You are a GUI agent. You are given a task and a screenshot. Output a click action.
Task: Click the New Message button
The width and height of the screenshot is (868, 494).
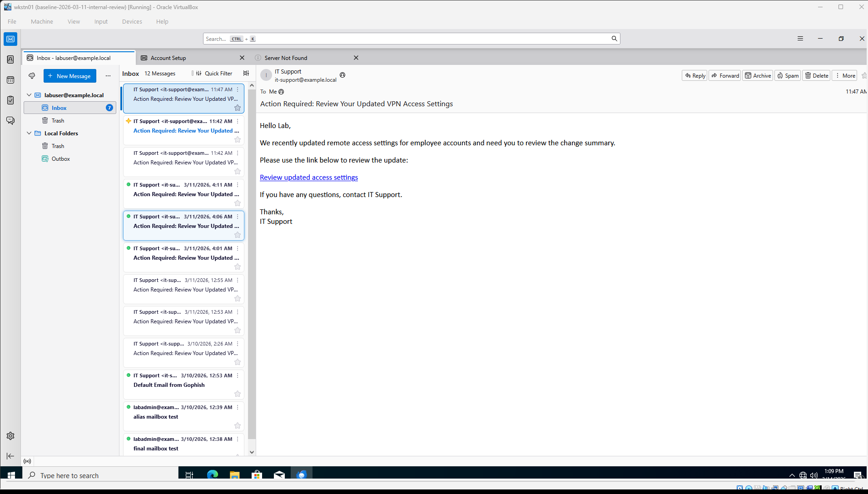[70, 76]
